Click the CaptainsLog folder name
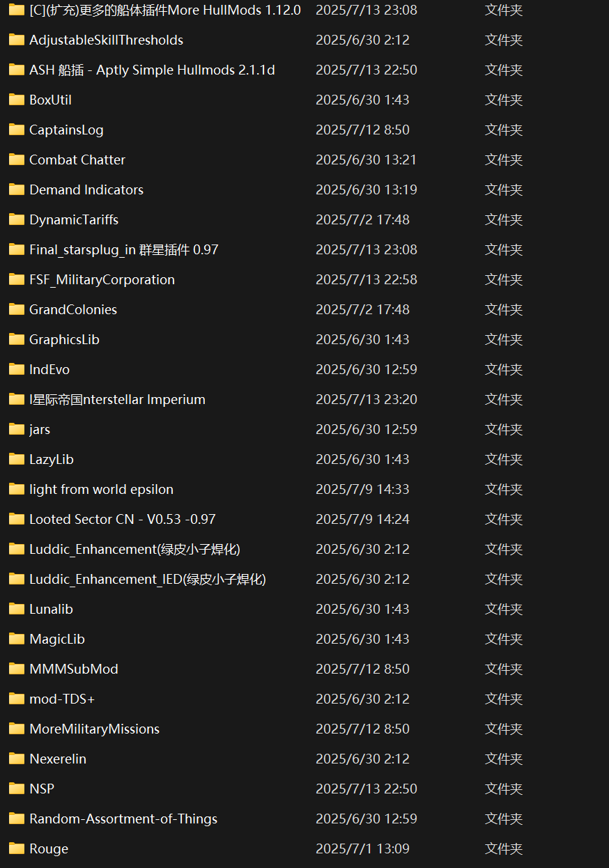 [x=66, y=130]
